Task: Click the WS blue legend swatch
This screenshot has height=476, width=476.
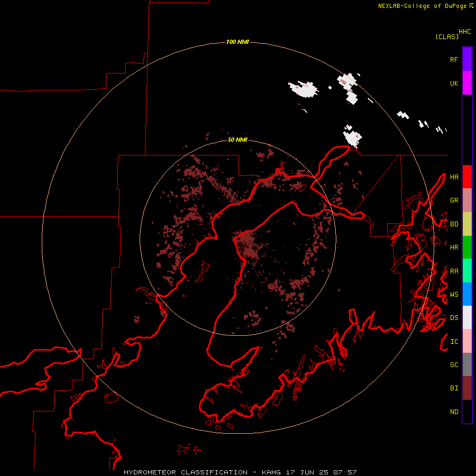Action: click(467, 294)
